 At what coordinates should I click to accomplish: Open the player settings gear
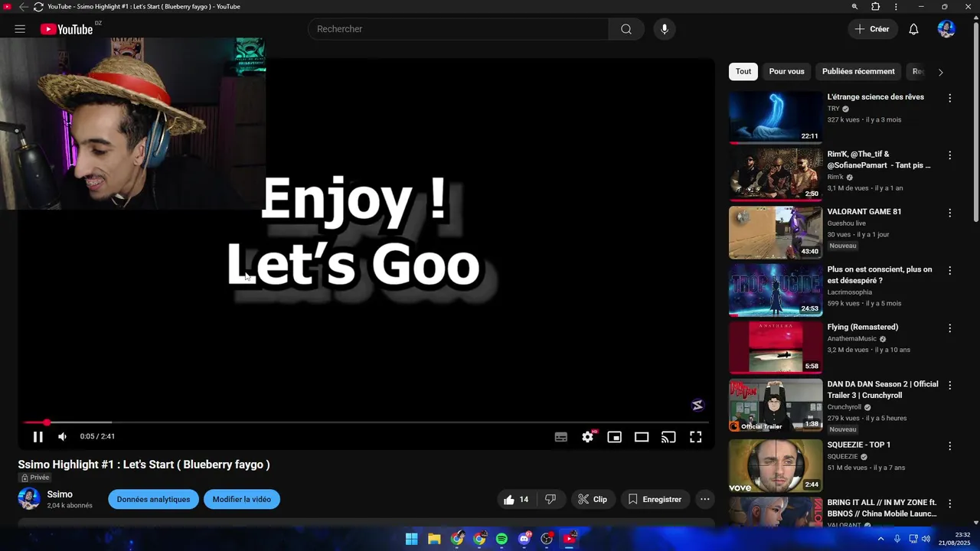point(588,437)
